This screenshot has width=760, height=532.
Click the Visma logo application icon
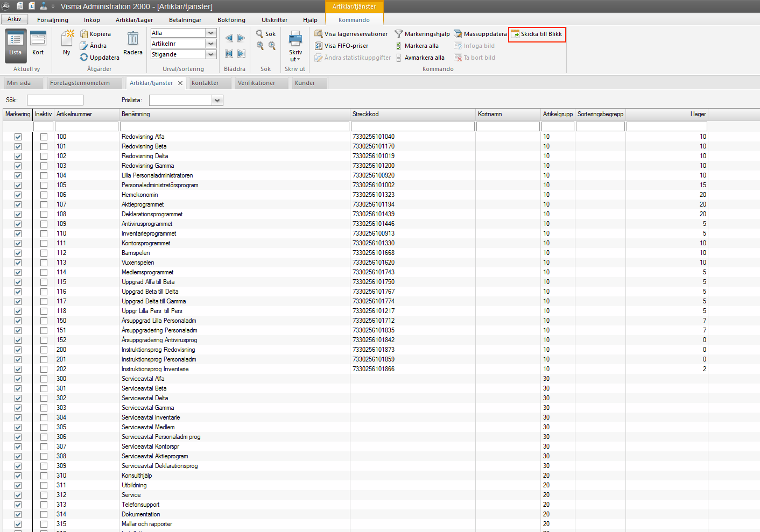point(5,6)
